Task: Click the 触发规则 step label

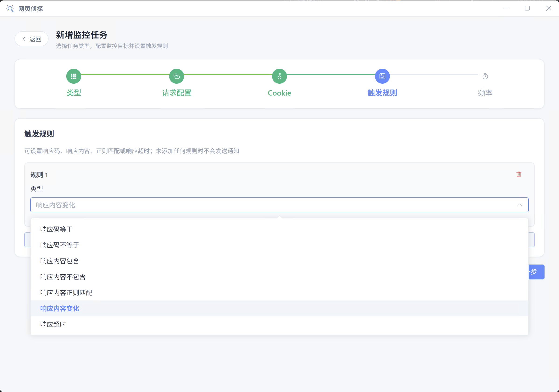Action: (x=382, y=93)
